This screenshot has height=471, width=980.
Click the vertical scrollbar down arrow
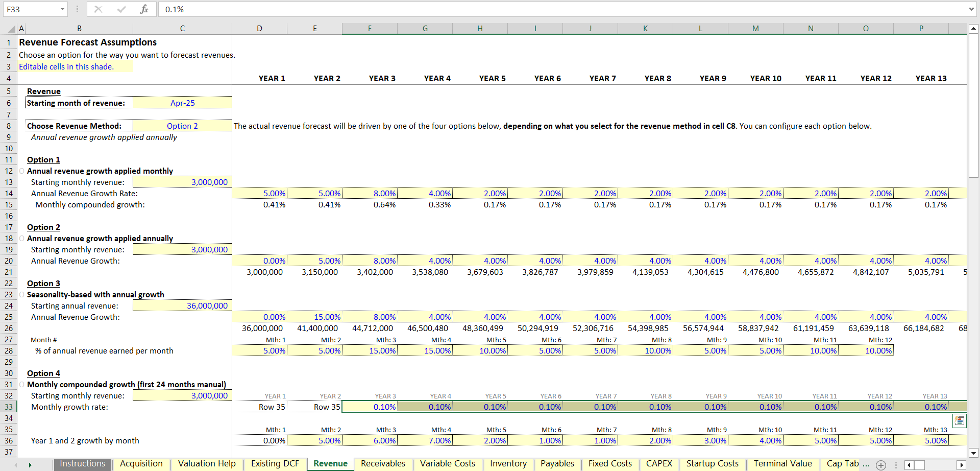[974, 453]
